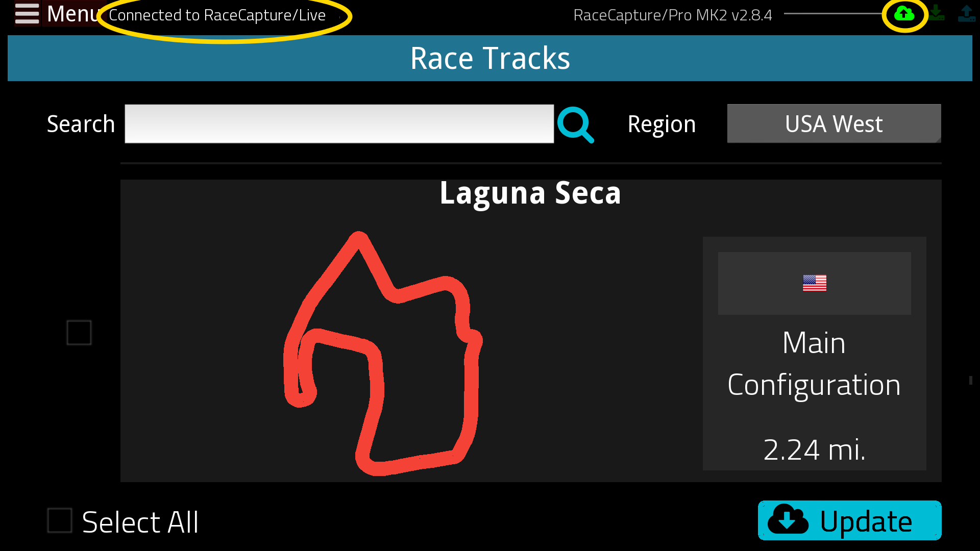Open the Laguna Seca track map thumbnail
This screenshot has width=980, height=551.
tap(383, 354)
